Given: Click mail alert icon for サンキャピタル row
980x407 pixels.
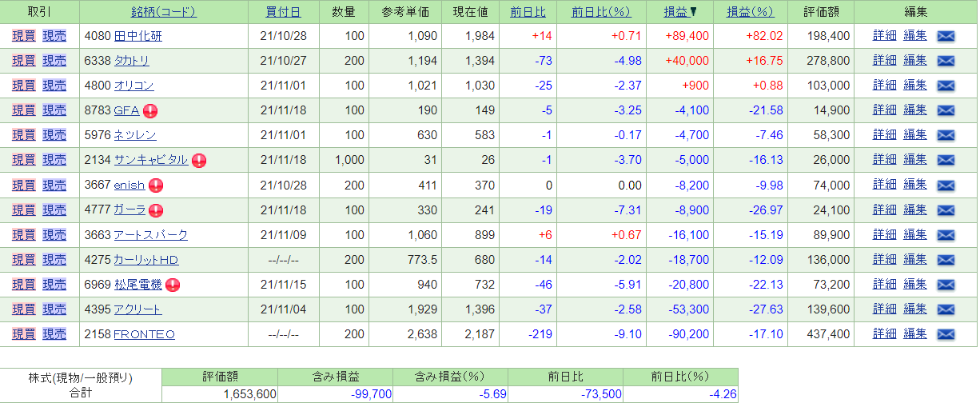Looking at the screenshot, I should (x=946, y=160).
